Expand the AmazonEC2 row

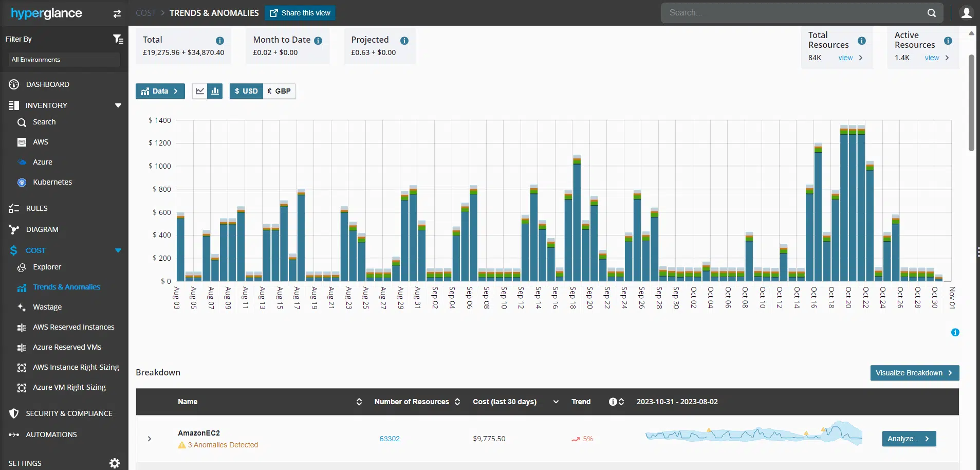tap(150, 439)
